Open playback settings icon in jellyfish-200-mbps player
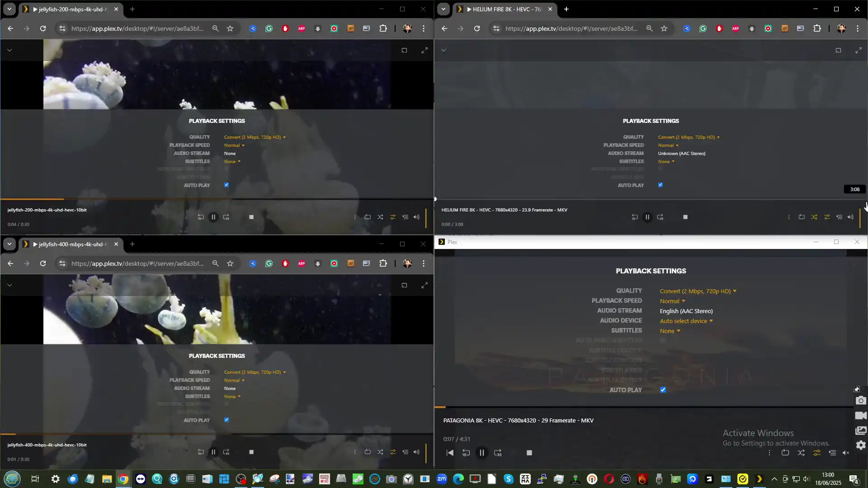 click(x=393, y=217)
